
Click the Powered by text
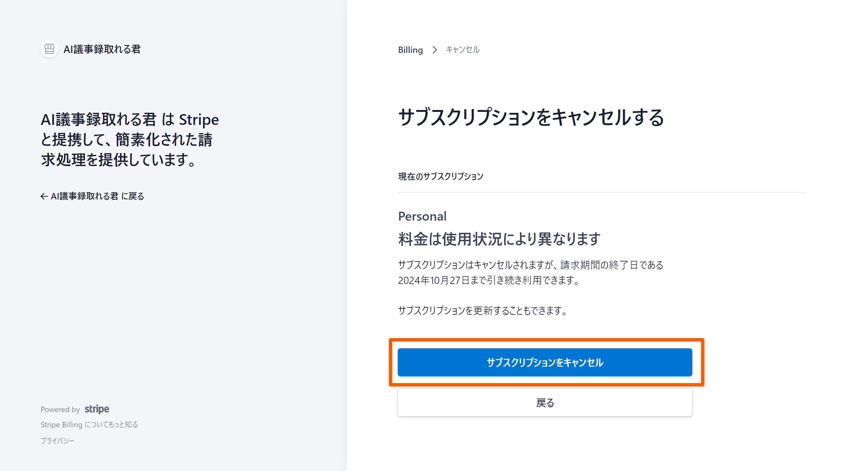[x=60, y=410]
